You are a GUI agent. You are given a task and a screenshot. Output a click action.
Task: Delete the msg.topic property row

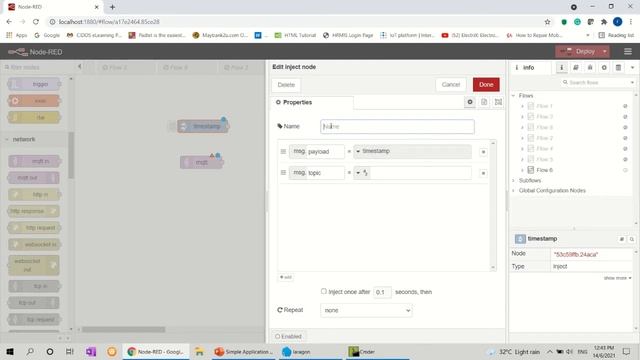[483, 173]
